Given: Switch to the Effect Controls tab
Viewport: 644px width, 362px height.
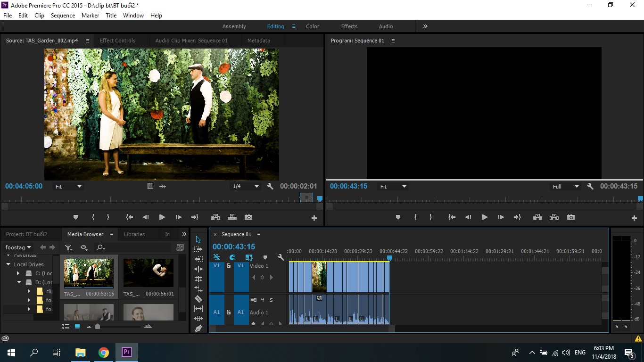Looking at the screenshot, I should coord(117,41).
